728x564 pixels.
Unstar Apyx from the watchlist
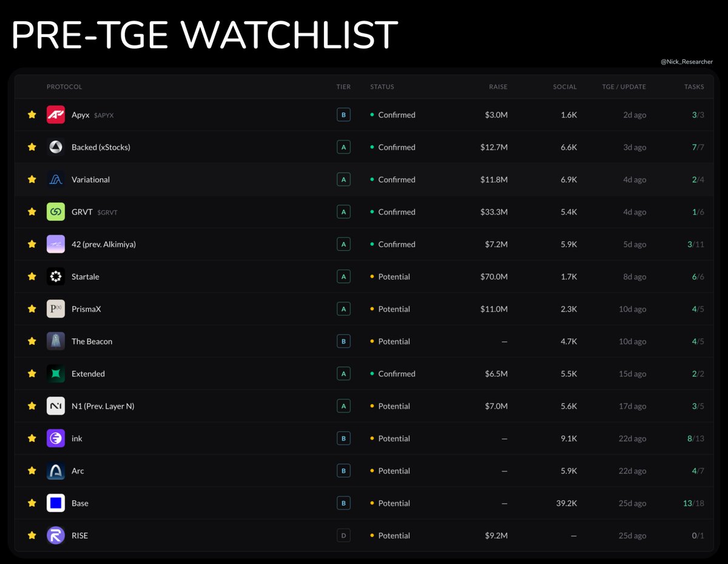click(32, 115)
